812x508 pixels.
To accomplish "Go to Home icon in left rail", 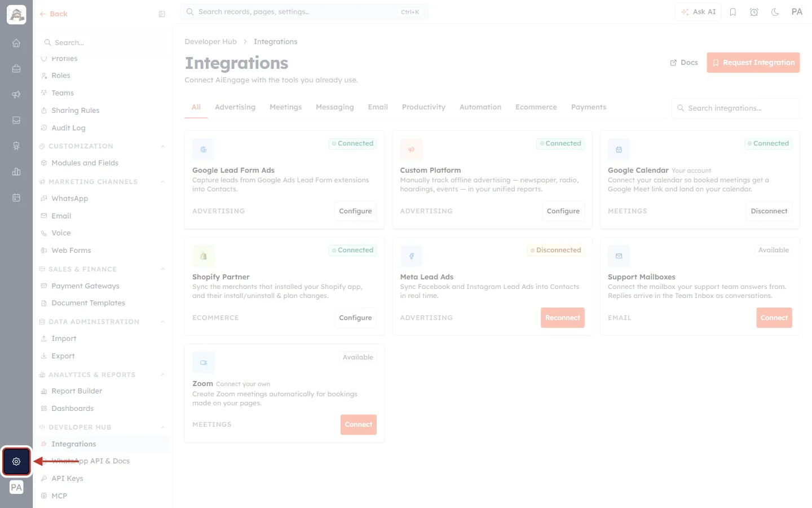I will click(16, 43).
